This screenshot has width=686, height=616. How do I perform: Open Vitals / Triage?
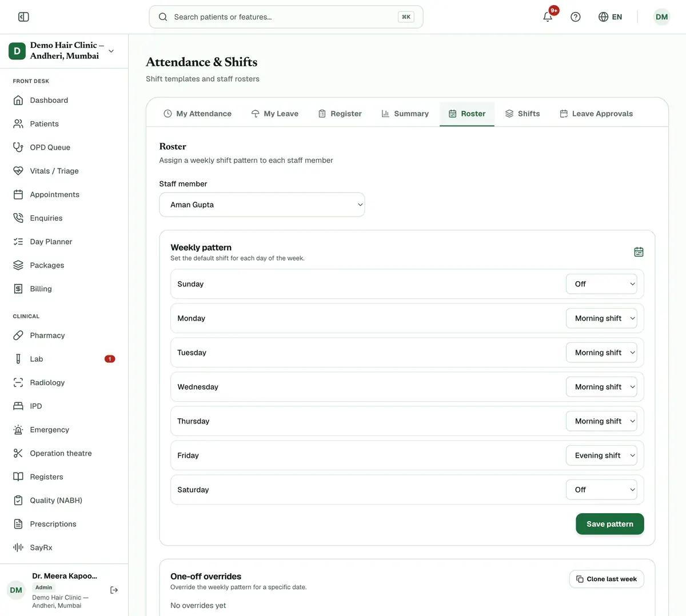[x=64, y=171]
